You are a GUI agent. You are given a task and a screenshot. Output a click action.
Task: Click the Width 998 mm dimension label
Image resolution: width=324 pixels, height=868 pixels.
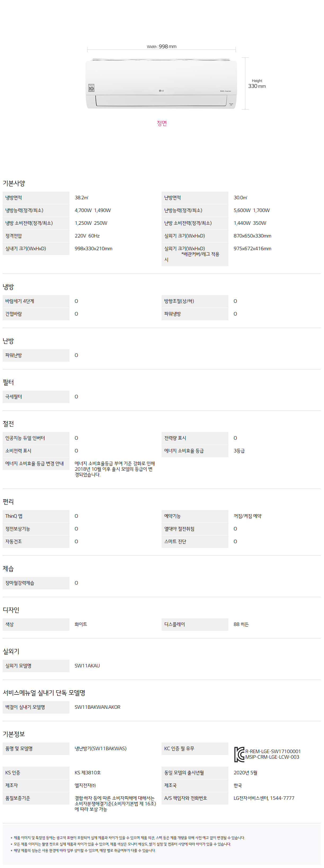pos(162,46)
